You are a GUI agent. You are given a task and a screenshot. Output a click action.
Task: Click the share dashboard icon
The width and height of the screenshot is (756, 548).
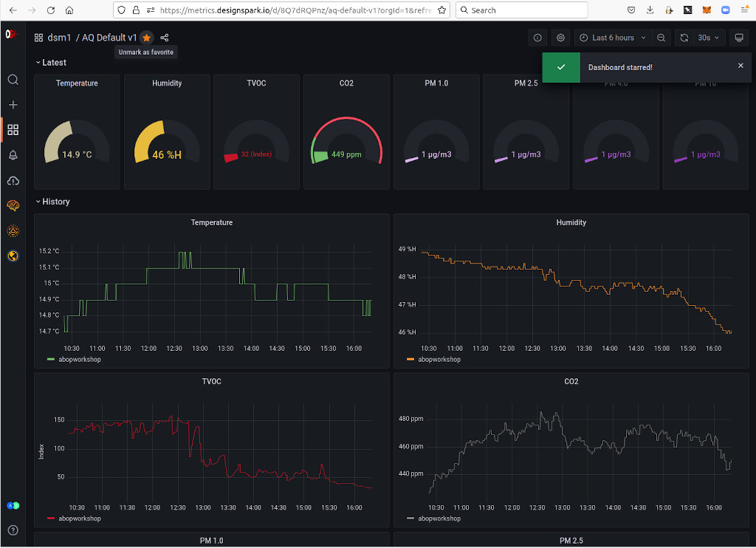pos(165,38)
